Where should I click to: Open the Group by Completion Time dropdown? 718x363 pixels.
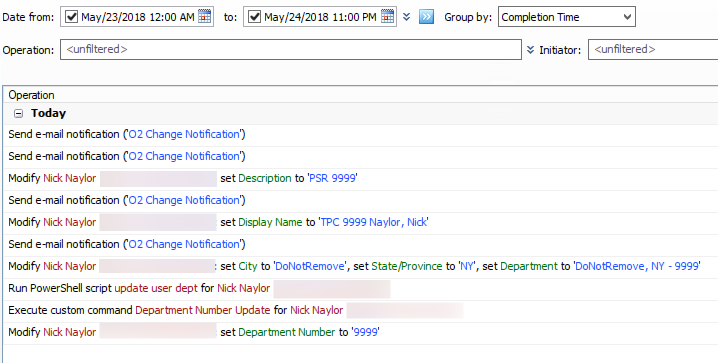point(566,17)
